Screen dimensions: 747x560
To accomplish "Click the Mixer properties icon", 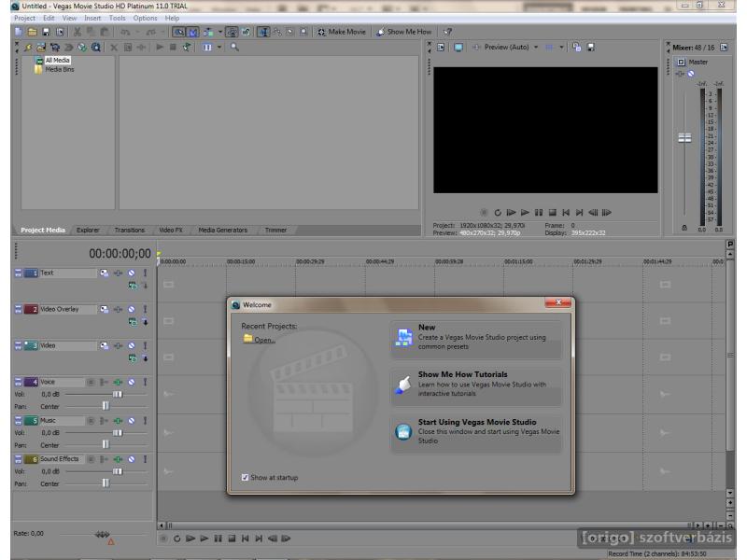I will (x=725, y=48).
